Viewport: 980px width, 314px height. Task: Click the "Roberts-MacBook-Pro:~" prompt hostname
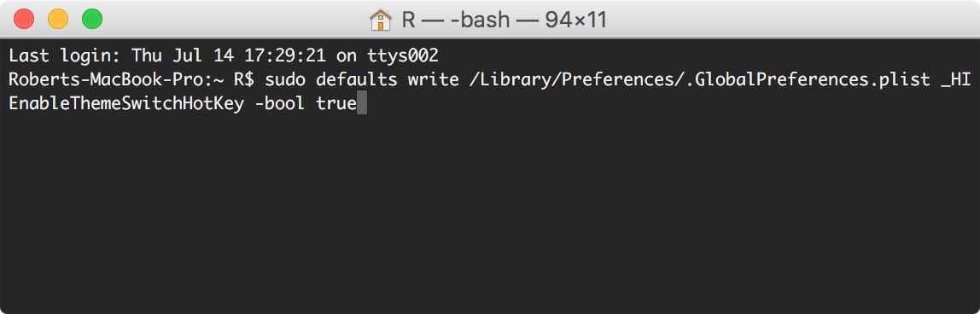point(115,80)
